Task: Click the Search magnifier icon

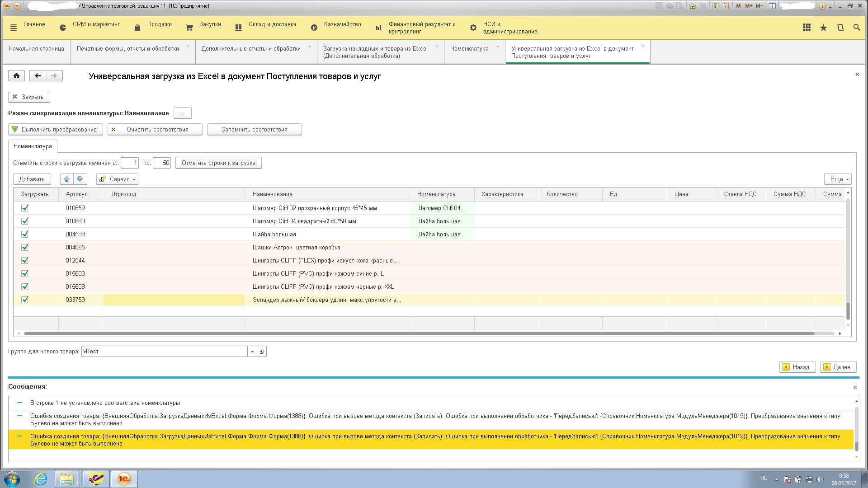Action: 857,28
